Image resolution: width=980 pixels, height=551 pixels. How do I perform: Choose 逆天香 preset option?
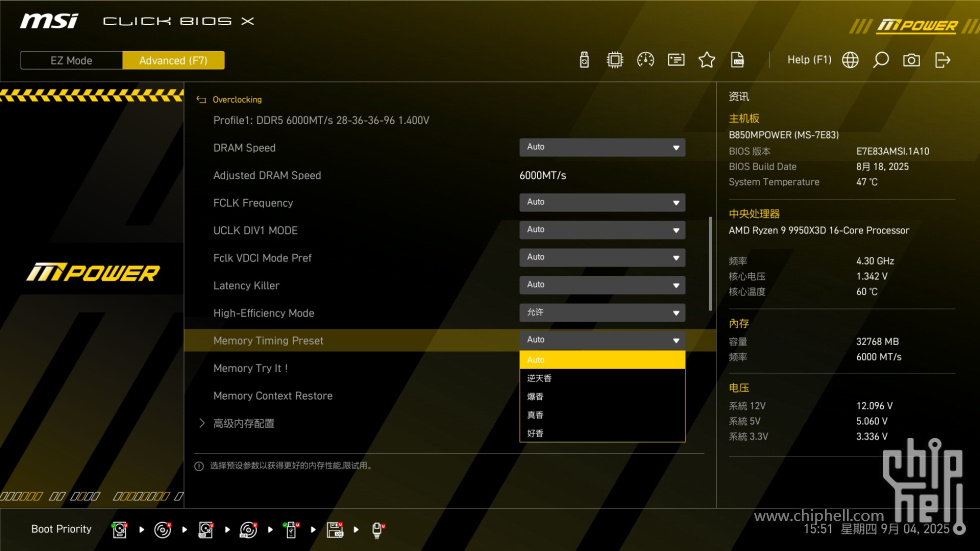[602, 378]
